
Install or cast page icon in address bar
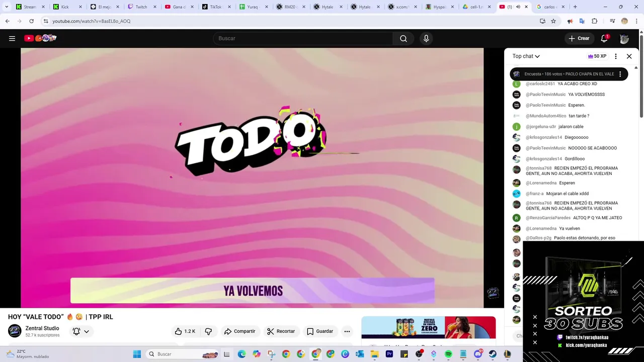[542, 21]
